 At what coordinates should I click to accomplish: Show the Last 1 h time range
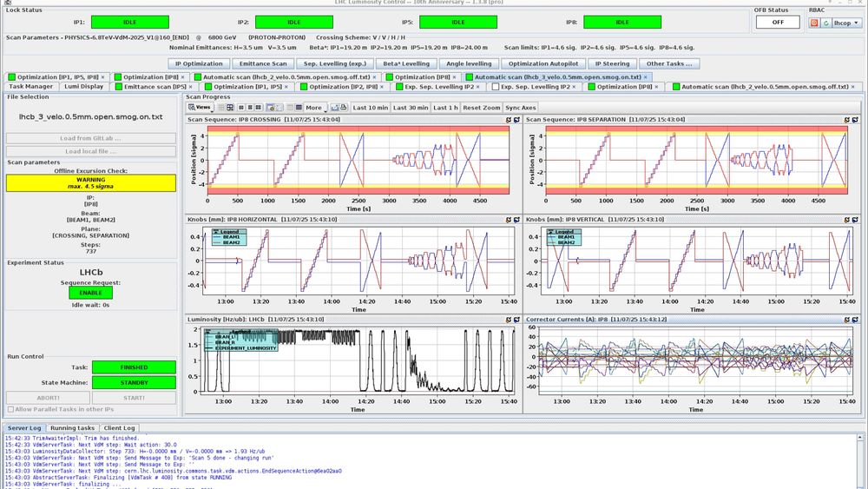coord(445,108)
